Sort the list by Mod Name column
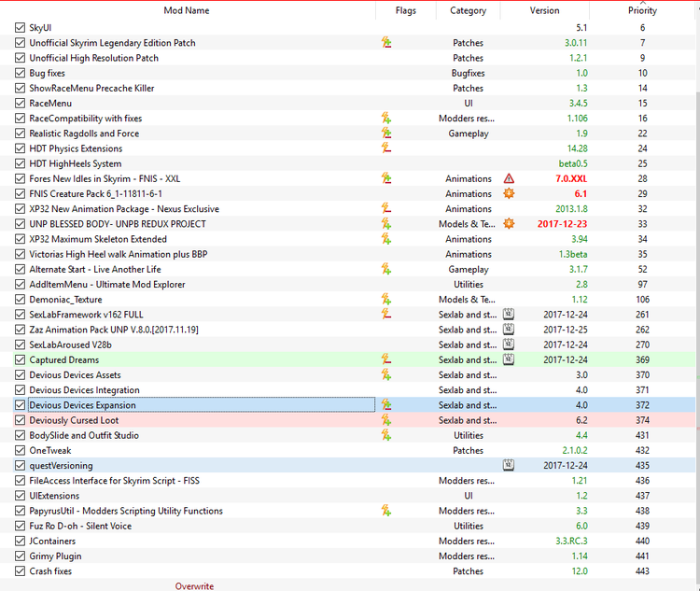This screenshot has height=591, width=700. click(x=187, y=10)
